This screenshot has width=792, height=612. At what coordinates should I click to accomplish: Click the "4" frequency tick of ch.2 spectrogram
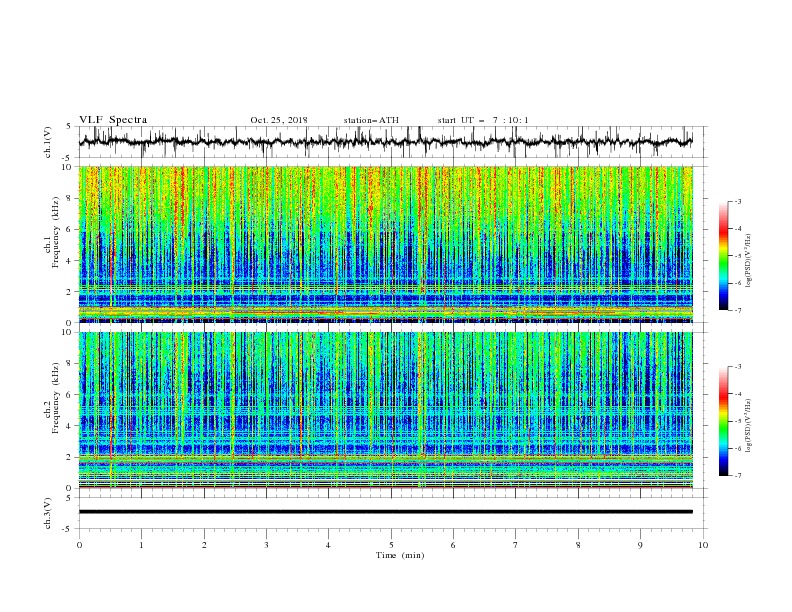tap(71, 426)
